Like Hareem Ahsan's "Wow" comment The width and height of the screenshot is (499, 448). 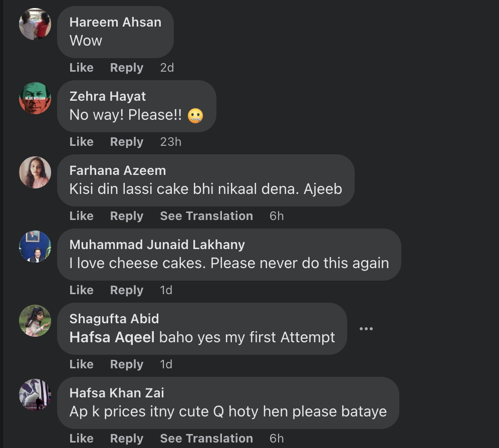click(82, 68)
